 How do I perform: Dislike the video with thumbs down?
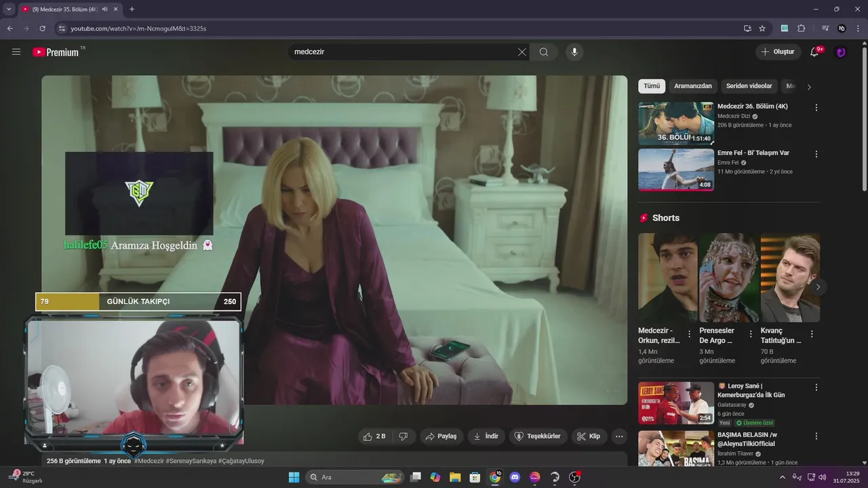[403, 436]
